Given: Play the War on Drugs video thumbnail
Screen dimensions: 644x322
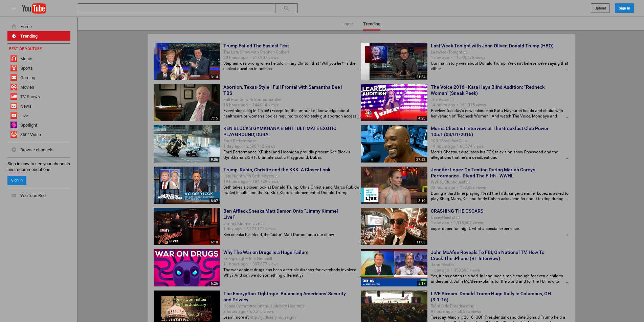Looking at the screenshot, I should pos(187,268).
